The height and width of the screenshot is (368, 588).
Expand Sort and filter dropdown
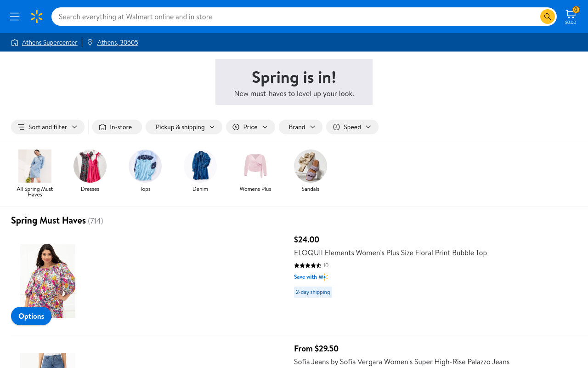pos(48,127)
